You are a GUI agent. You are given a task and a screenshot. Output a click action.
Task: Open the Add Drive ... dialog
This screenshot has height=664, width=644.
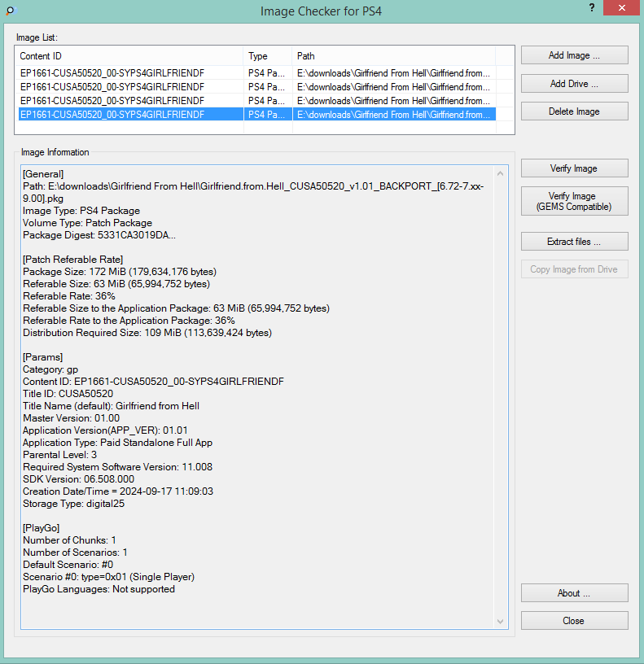[574, 84]
